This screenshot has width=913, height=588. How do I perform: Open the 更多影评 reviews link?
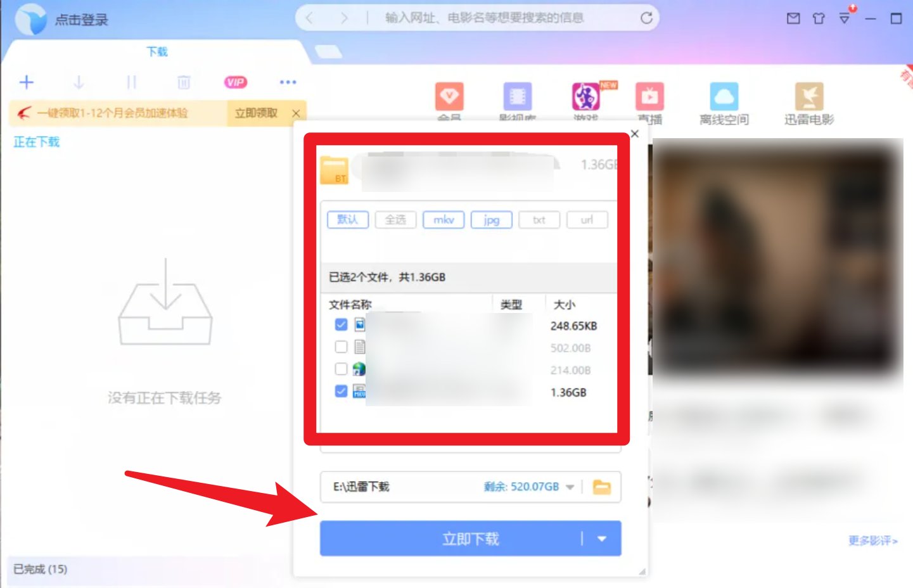tap(872, 540)
